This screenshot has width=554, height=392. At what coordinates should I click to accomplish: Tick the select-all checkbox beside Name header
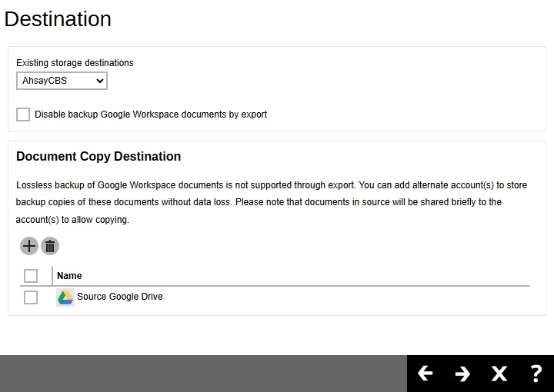tap(31, 276)
